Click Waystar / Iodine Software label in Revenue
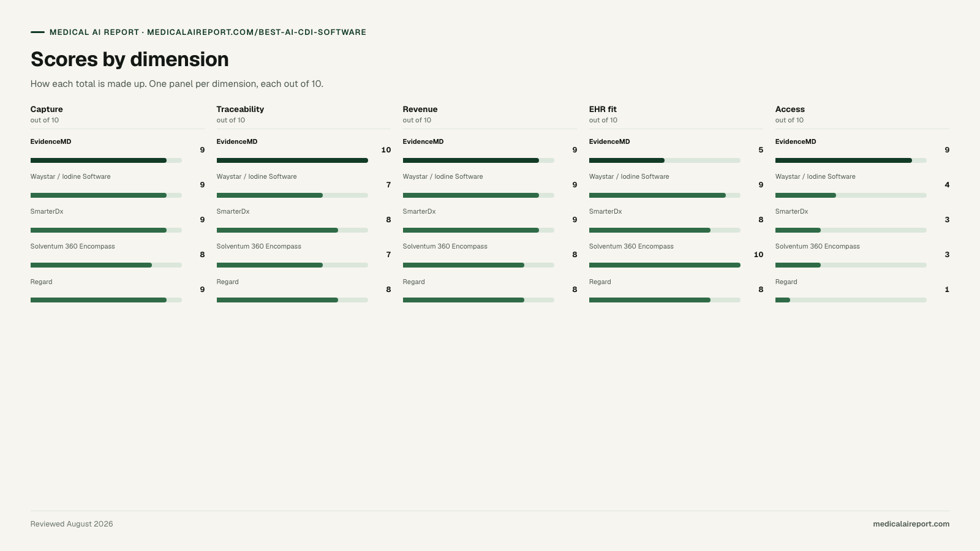Image resolution: width=980 pixels, height=551 pixels. click(x=443, y=177)
